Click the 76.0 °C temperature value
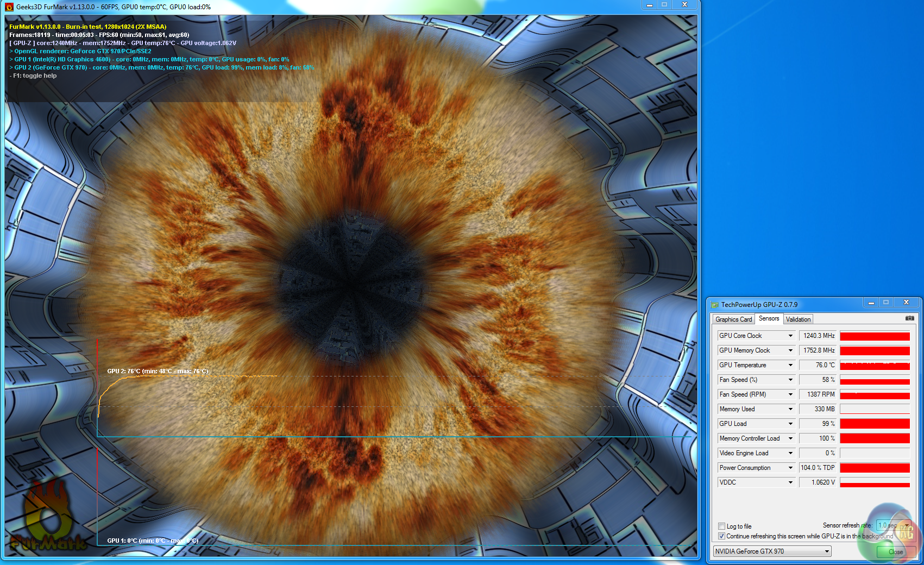 (818, 365)
